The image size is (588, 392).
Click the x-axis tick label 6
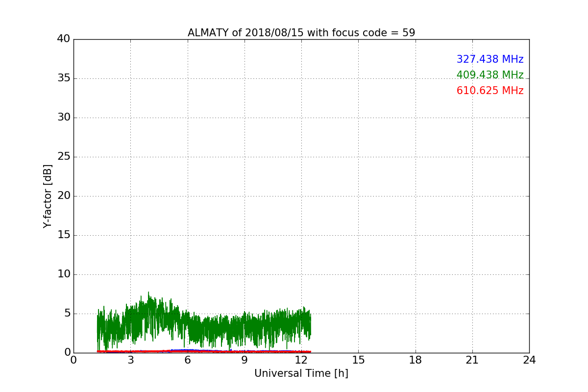188,360
